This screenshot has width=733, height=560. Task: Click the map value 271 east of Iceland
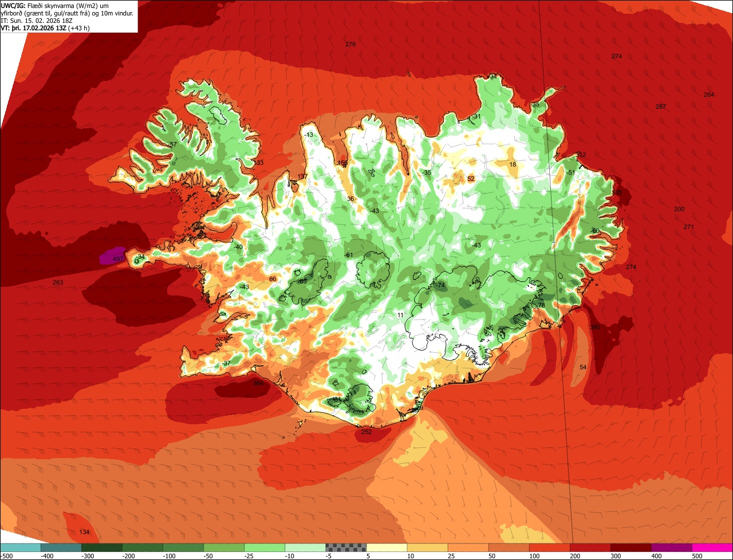point(689,227)
